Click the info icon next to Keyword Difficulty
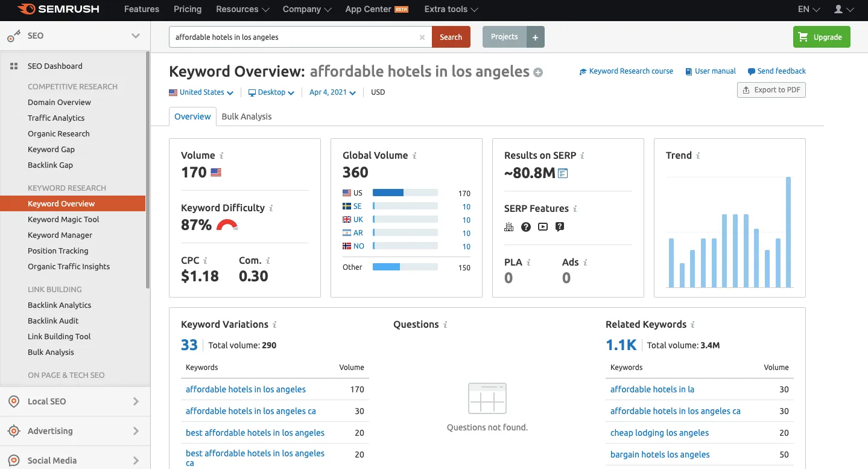868x469 pixels. click(271, 208)
